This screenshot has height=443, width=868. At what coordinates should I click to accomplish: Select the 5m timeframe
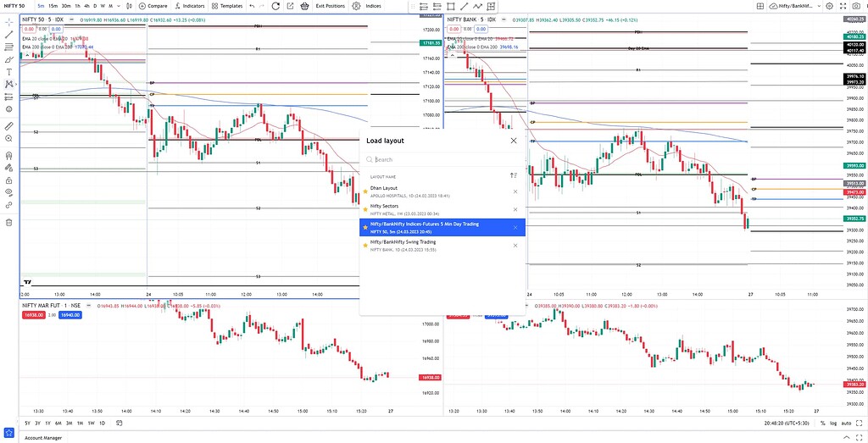(41, 6)
